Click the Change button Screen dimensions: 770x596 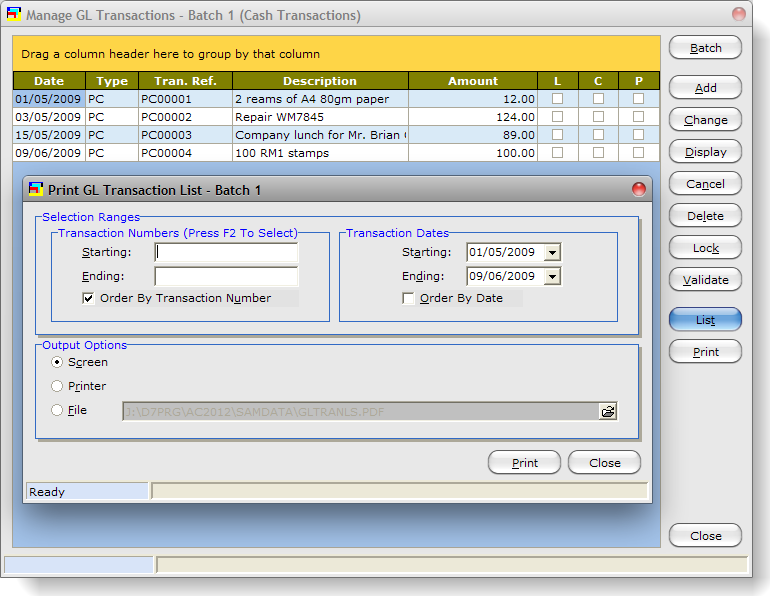(x=705, y=120)
